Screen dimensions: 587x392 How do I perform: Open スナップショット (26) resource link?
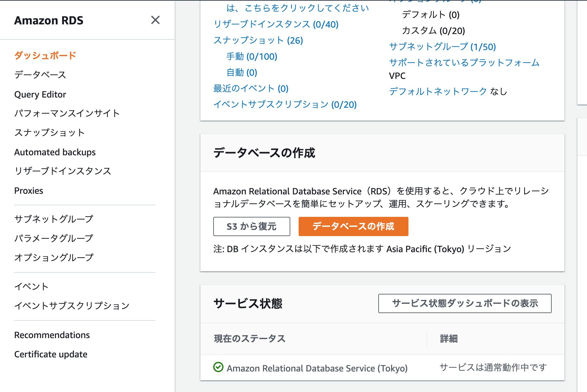pos(258,40)
